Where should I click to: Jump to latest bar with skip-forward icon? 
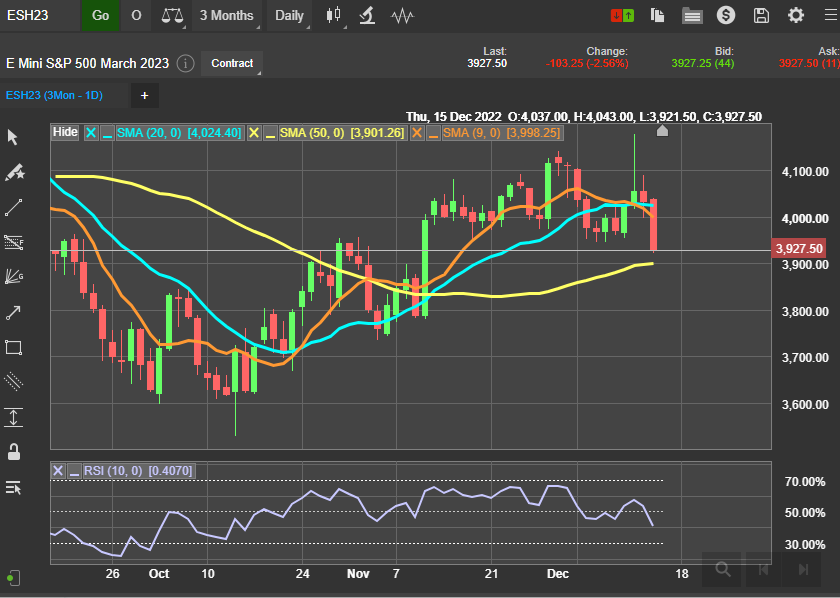pyautogui.click(x=802, y=569)
